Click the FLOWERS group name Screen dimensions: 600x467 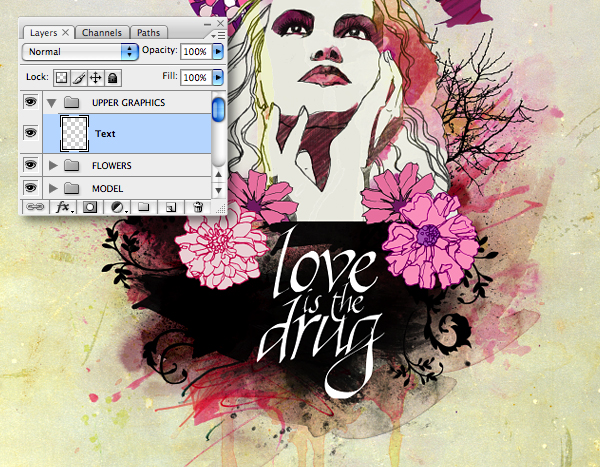coord(112,166)
